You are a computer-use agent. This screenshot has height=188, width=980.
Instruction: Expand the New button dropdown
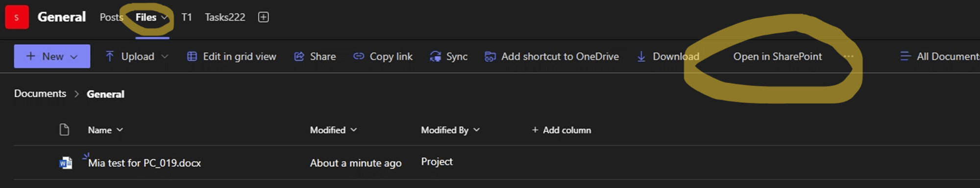point(74,57)
